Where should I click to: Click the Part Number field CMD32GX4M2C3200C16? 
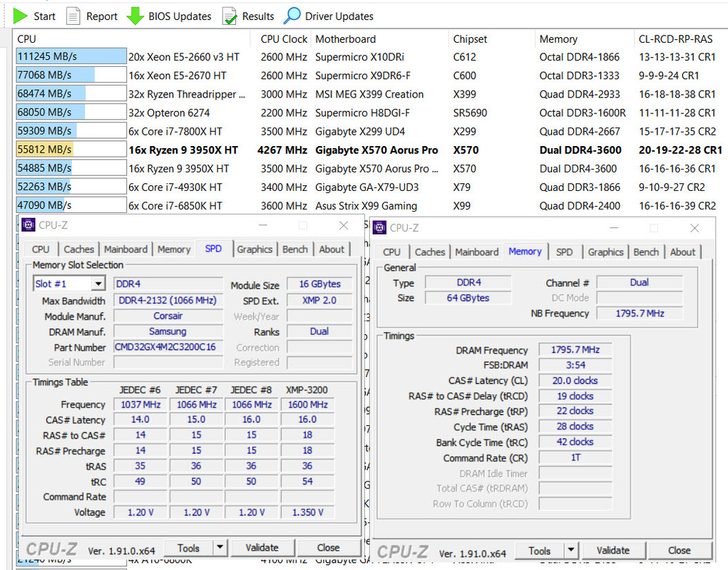168,347
